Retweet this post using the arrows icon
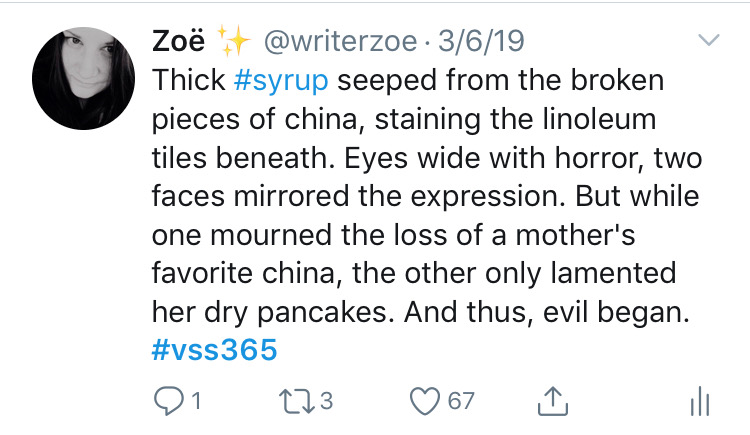This screenshot has height=435, width=750. tap(297, 401)
